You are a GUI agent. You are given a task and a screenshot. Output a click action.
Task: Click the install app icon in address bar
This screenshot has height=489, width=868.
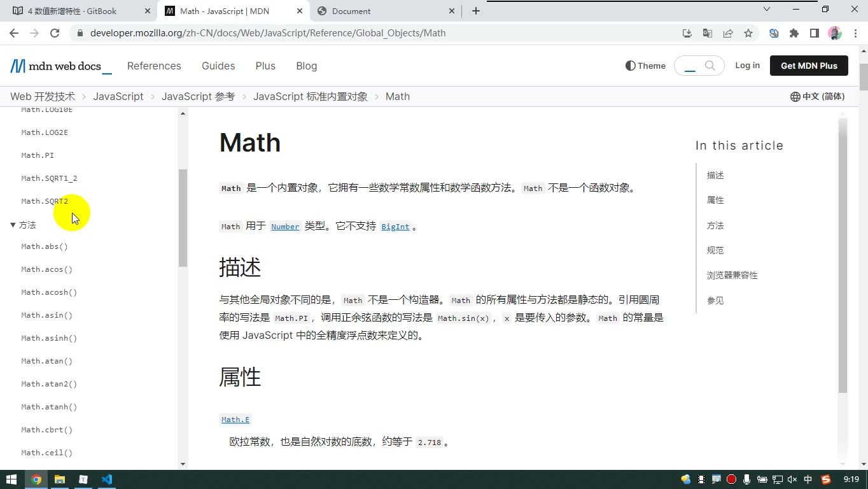[x=687, y=33]
